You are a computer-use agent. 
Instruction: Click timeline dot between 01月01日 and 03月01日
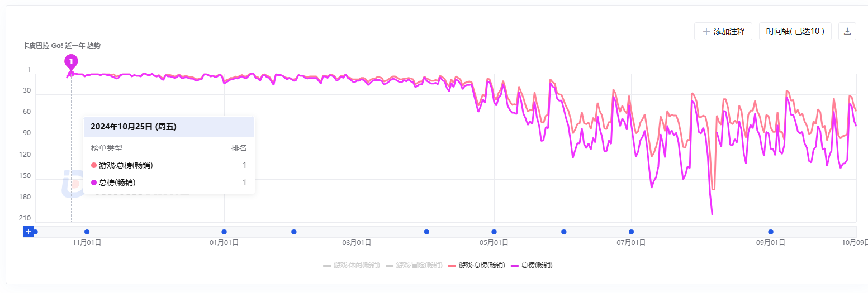294,232
